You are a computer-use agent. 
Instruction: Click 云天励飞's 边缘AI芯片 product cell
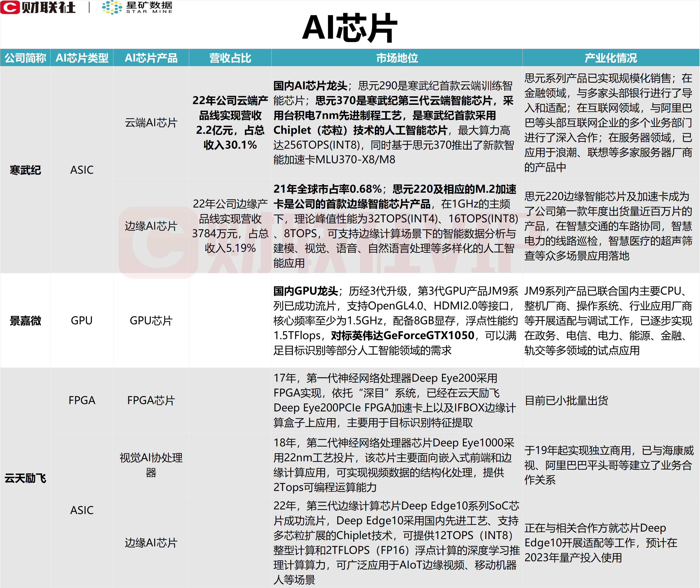click(151, 543)
